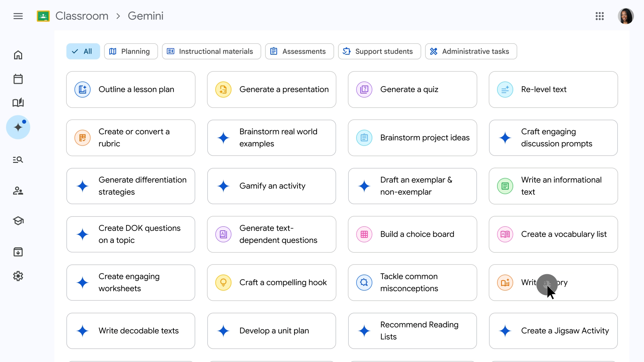644x362 pixels.
Task: Open Draft an exemplar & non-exemplar
Action: (413, 186)
